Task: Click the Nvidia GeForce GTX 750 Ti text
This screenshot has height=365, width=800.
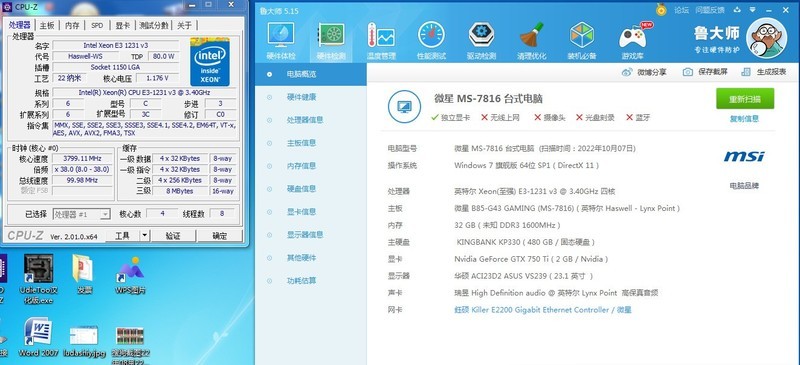Action: (x=531, y=259)
